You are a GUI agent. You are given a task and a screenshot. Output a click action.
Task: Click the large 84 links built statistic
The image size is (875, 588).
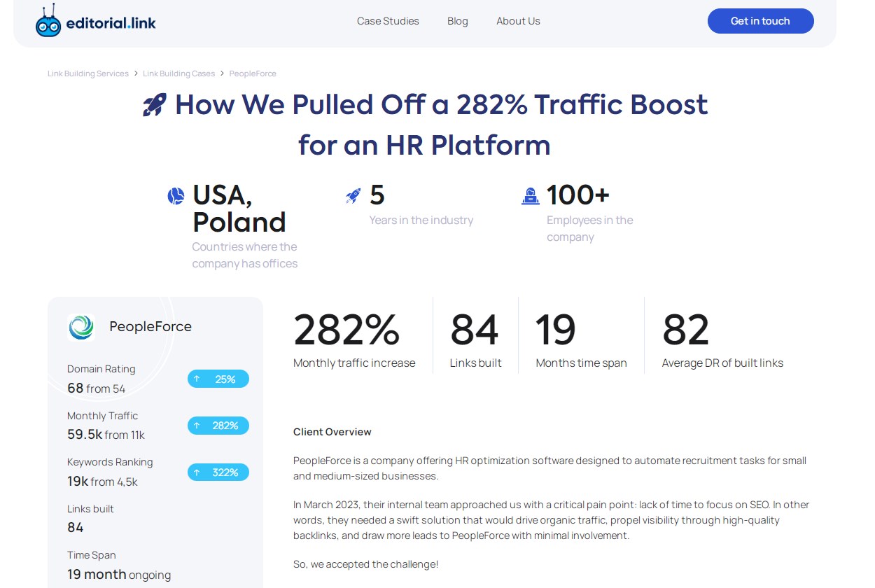pyautogui.click(x=475, y=330)
